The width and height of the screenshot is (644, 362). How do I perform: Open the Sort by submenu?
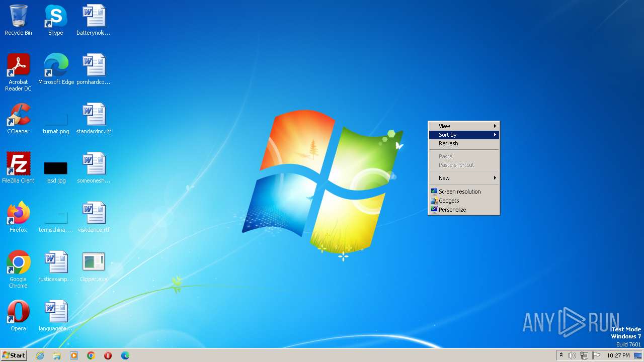click(x=464, y=135)
